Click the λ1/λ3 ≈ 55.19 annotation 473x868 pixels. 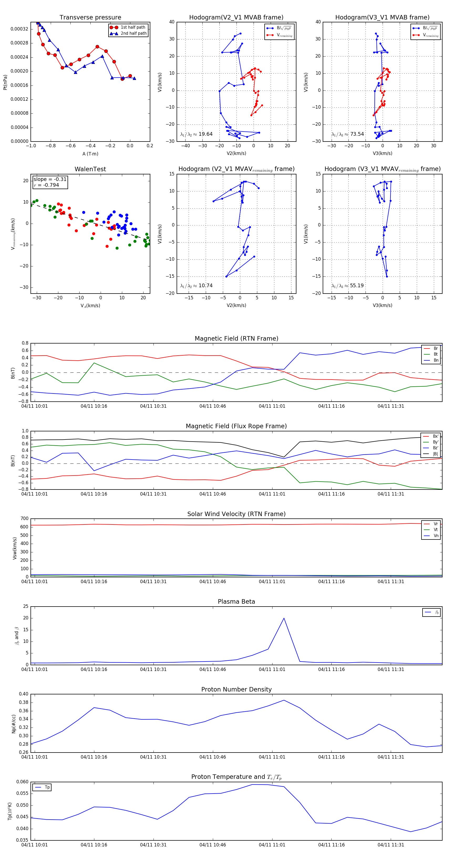347,286
